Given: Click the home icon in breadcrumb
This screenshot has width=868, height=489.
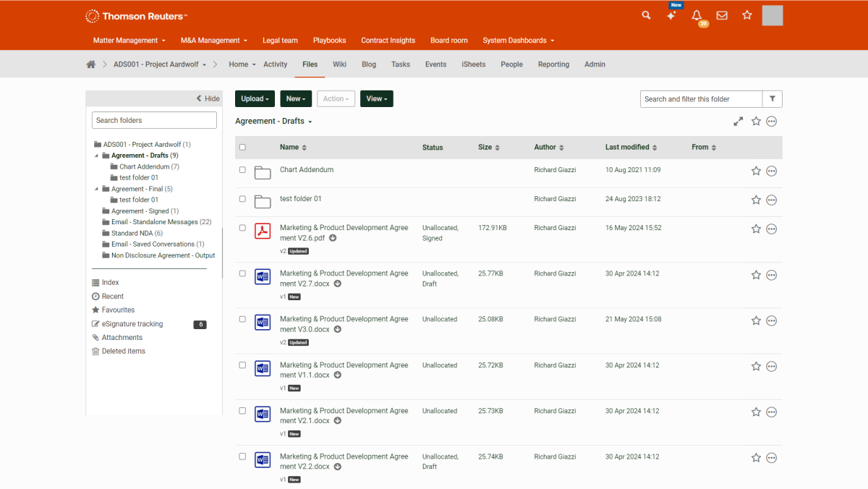Looking at the screenshot, I should tap(91, 64).
